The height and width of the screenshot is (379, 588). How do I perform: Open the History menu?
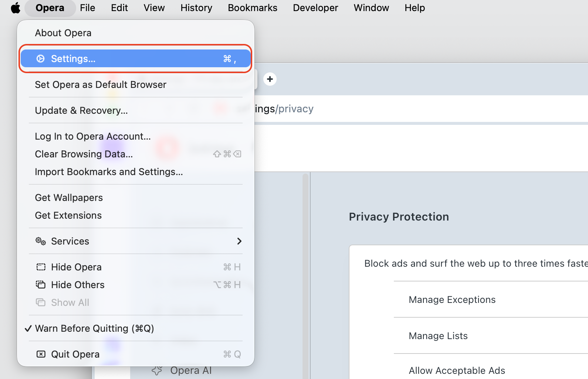click(196, 8)
